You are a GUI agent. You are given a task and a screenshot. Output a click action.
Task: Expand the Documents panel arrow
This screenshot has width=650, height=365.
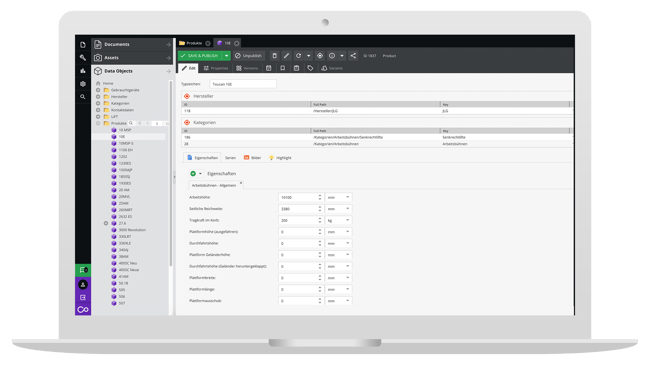click(x=168, y=44)
